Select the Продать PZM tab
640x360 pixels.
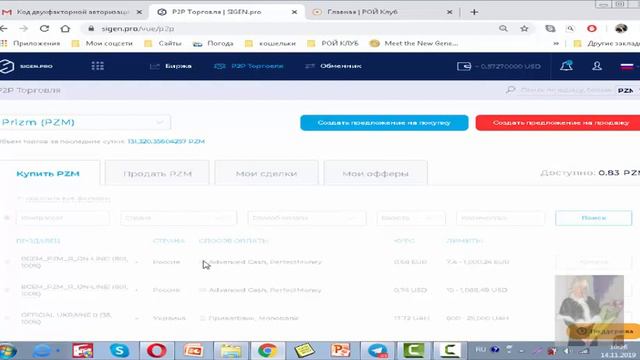point(157,173)
